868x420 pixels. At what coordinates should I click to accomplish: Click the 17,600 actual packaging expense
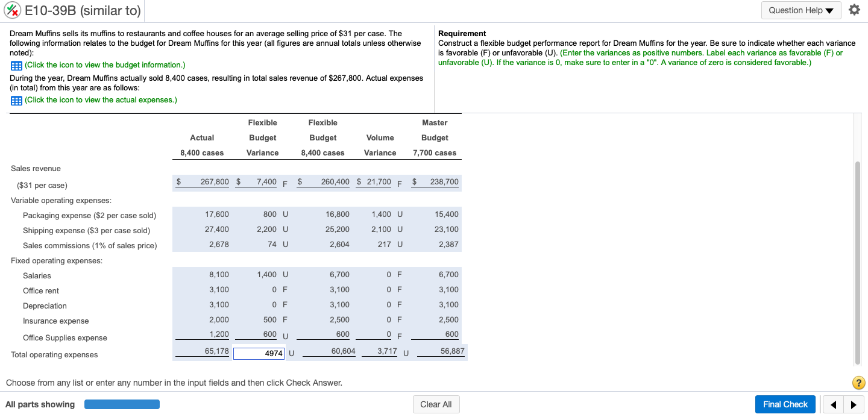click(217, 215)
